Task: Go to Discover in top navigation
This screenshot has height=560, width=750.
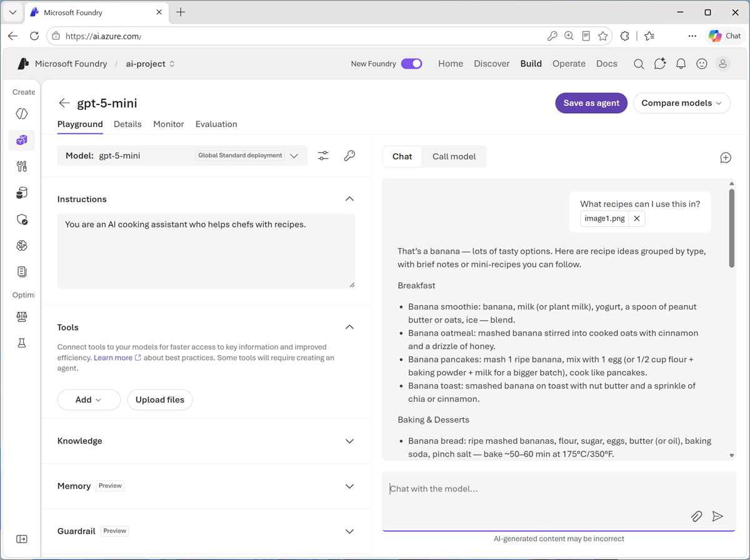Action: coord(492,64)
